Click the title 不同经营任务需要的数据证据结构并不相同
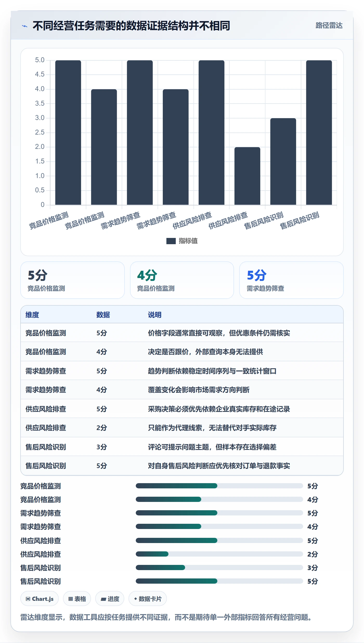364x643 pixels. click(131, 26)
